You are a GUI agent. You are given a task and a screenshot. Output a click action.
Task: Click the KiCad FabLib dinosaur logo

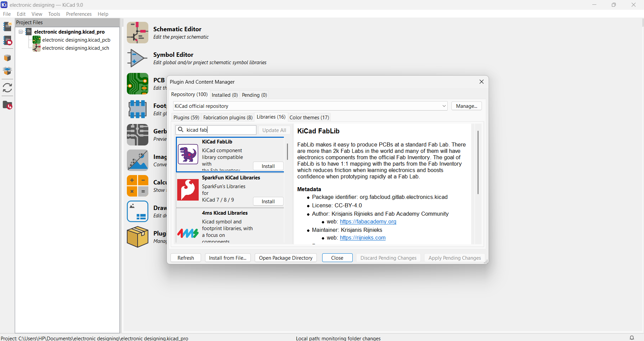[188, 154]
